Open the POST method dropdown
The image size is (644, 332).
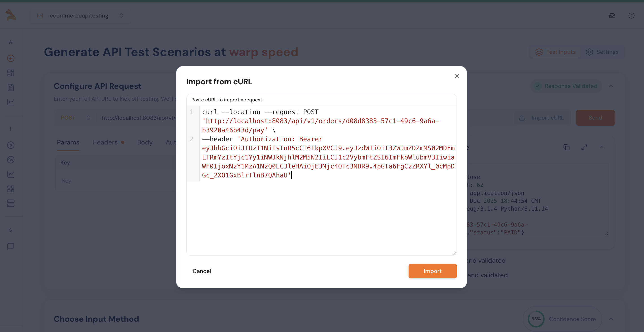click(75, 118)
